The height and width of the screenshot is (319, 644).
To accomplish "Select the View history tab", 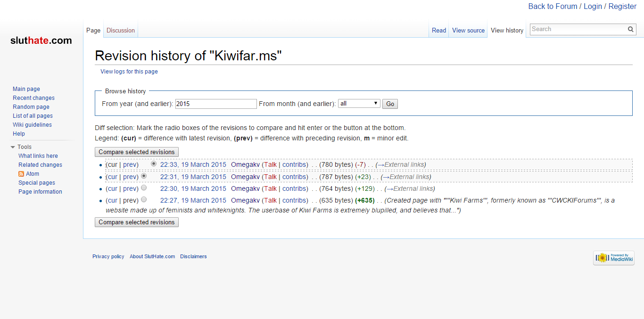I will click(x=507, y=30).
